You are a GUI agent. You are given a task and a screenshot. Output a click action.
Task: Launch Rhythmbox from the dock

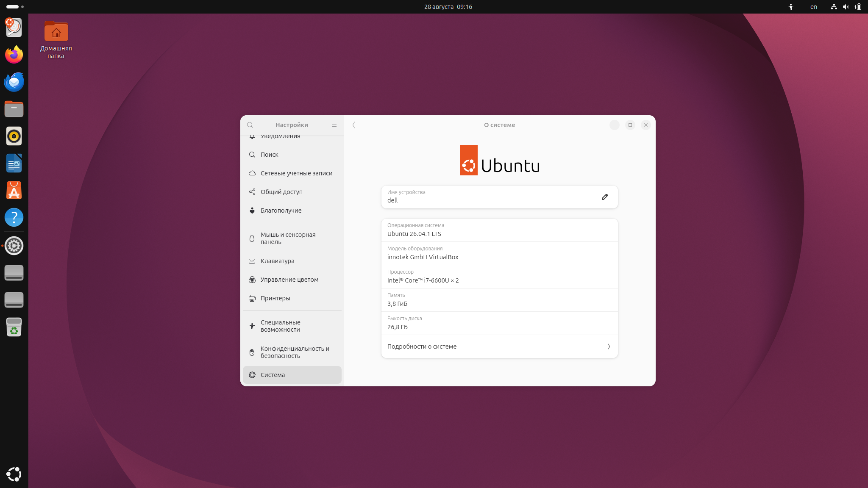[14, 136]
